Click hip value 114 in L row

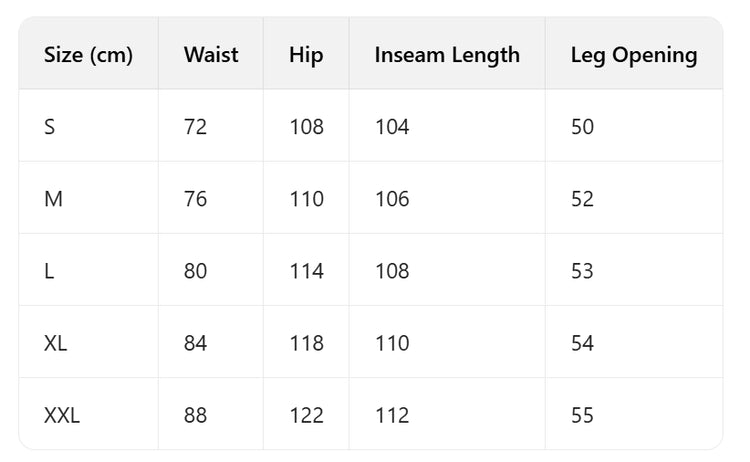(306, 271)
